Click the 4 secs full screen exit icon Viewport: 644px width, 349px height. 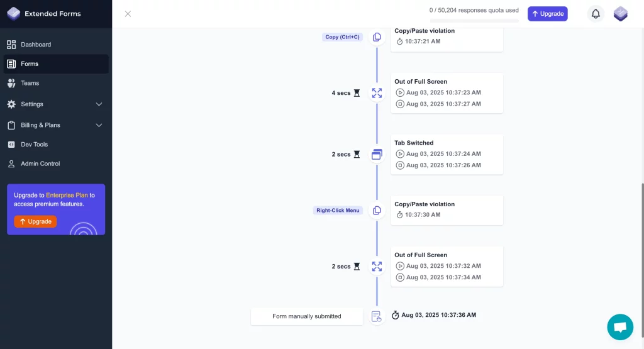click(x=377, y=93)
